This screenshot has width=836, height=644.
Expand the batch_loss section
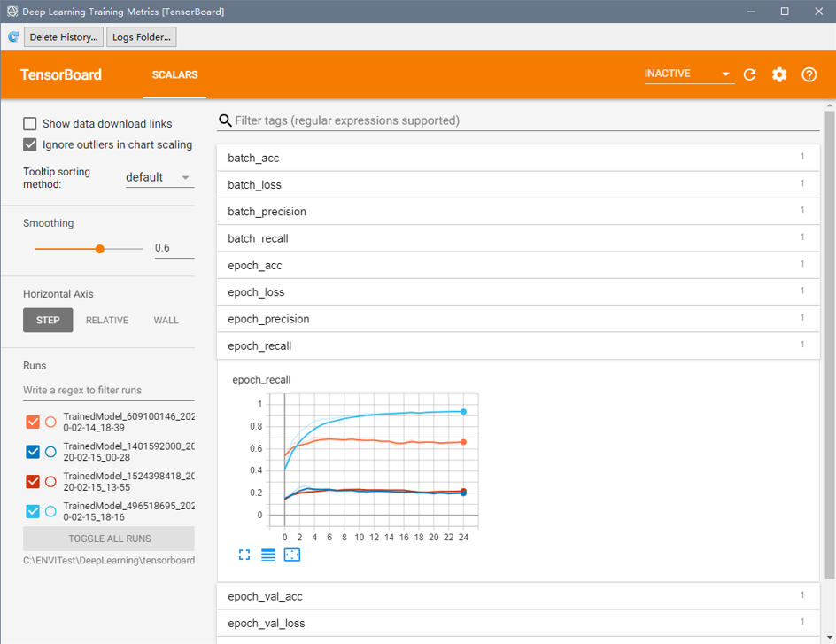518,184
